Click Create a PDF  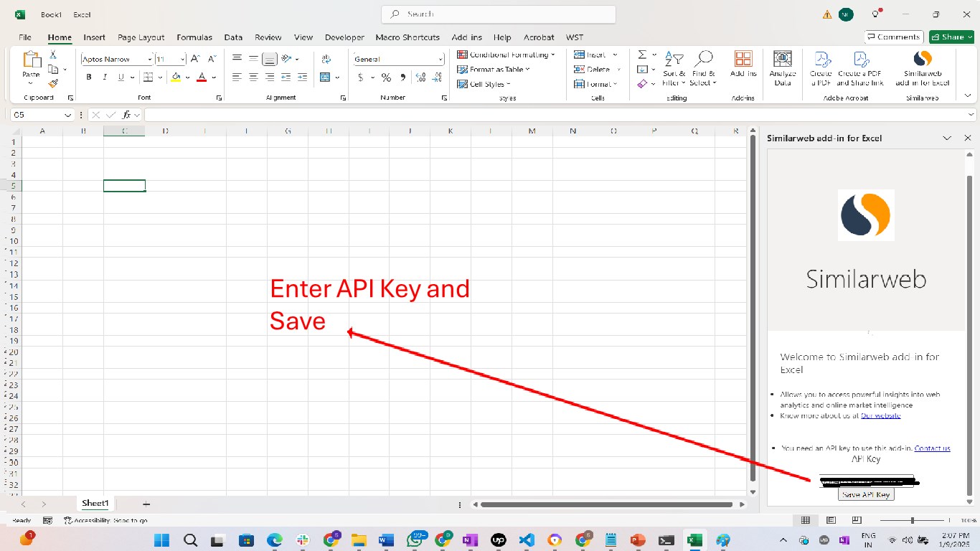point(821,69)
